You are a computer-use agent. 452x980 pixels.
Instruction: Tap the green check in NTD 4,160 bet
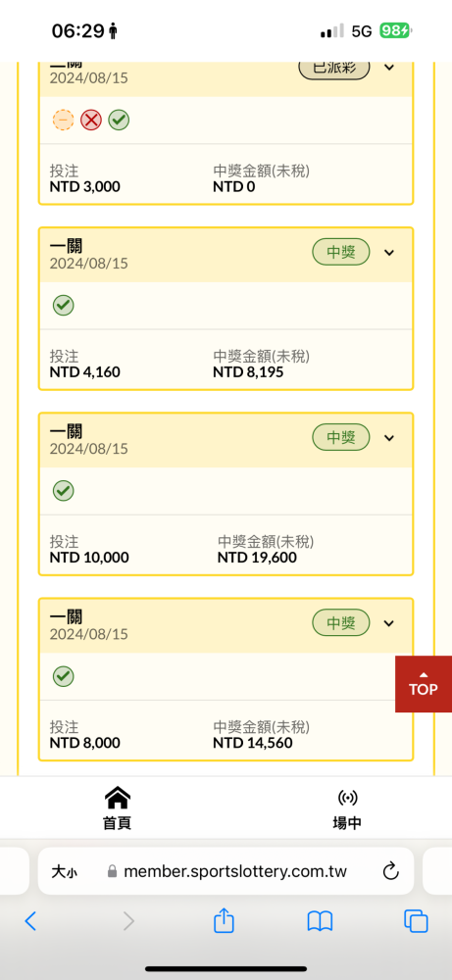click(x=63, y=305)
